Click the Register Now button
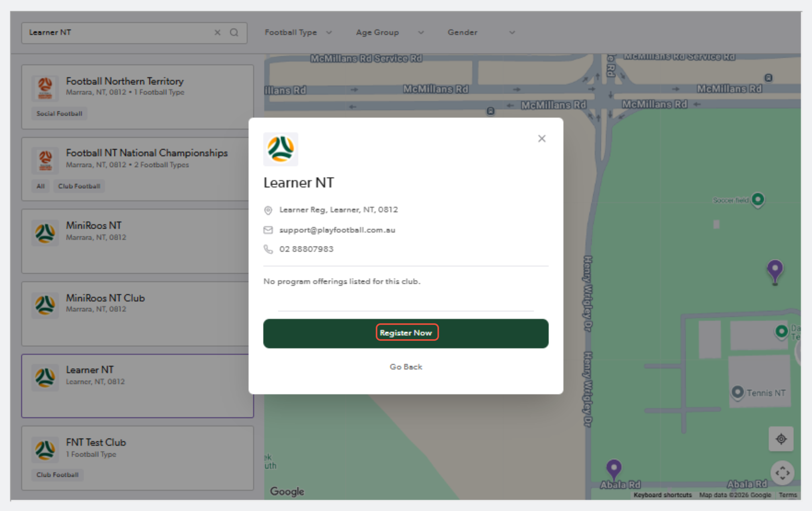The image size is (812, 511). (x=406, y=333)
